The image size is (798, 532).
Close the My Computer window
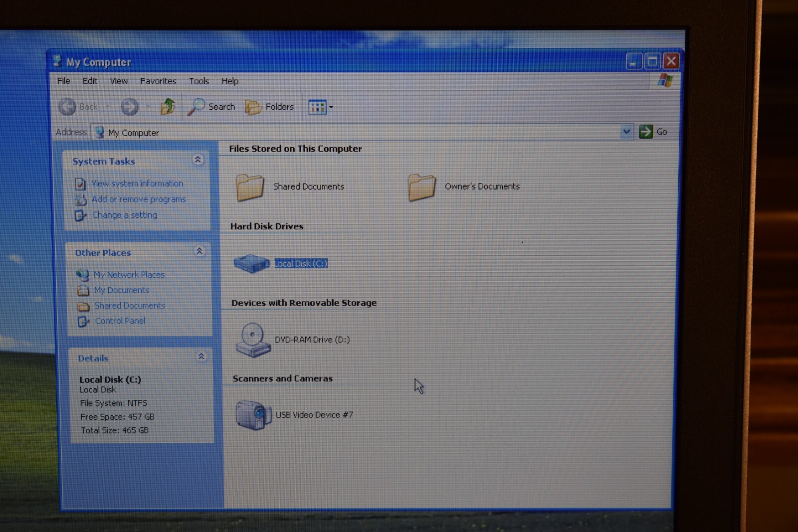[x=671, y=61]
